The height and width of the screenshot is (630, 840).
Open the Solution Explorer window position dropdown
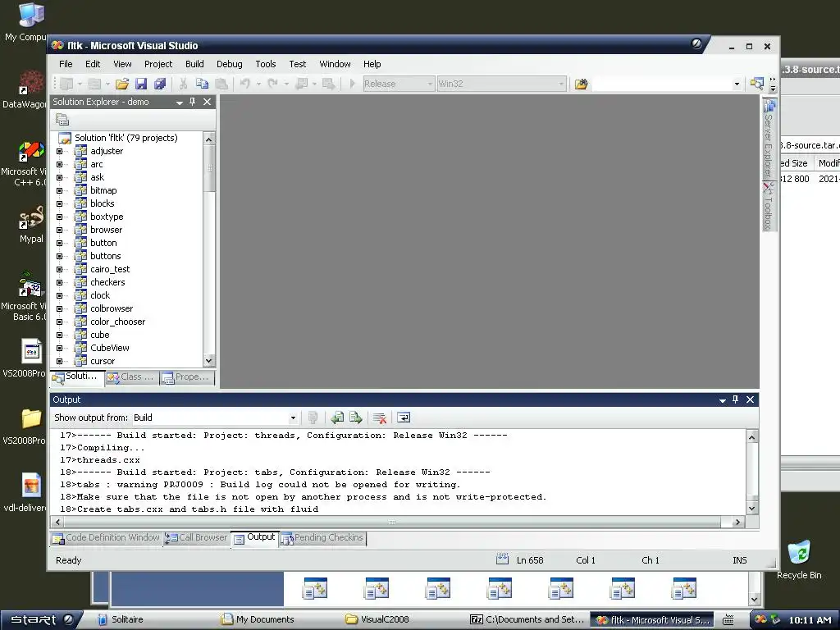click(180, 103)
